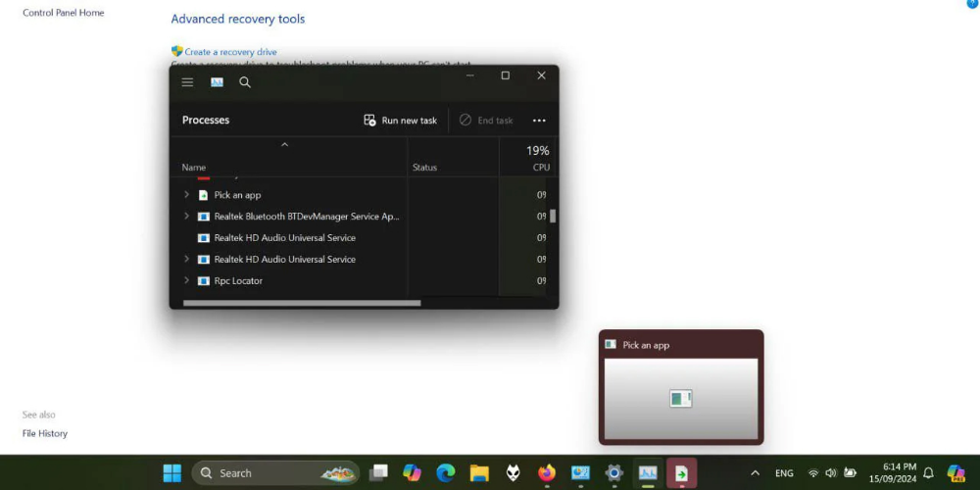Open Microsoft Edge from the taskbar

tap(446, 473)
